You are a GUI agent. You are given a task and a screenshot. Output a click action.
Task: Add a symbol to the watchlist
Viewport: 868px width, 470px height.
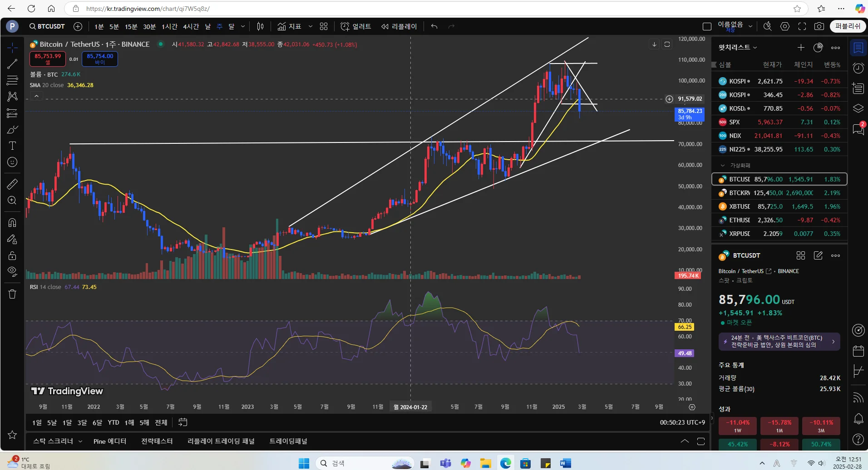pyautogui.click(x=801, y=47)
